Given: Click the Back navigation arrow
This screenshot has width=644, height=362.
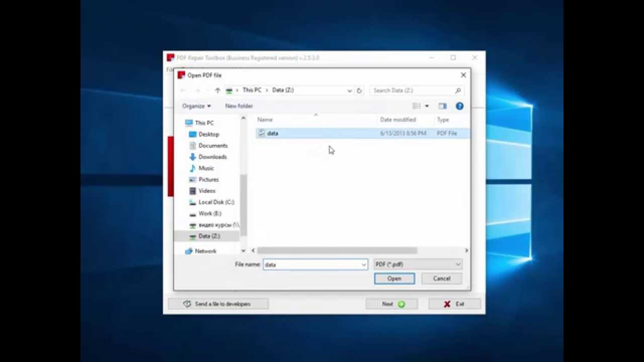Looking at the screenshot, I should pos(183,90).
